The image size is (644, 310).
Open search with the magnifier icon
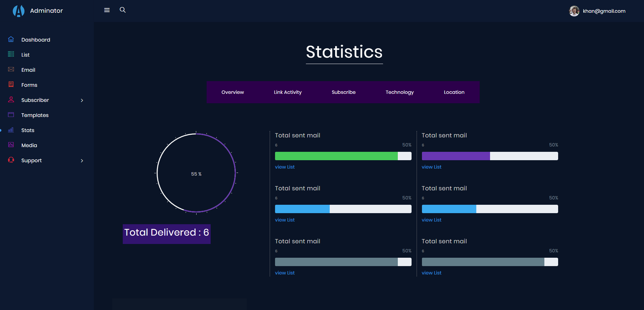[x=123, y=10]
